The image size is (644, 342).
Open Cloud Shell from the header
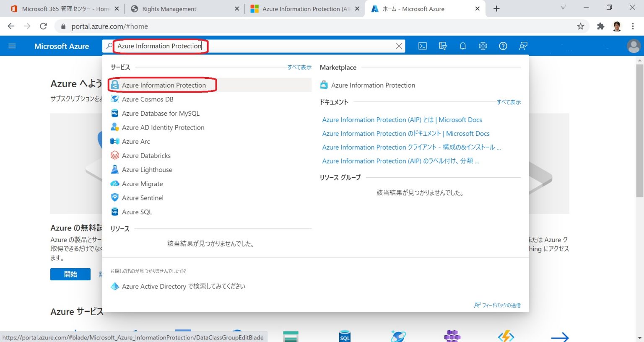[423, 46]
